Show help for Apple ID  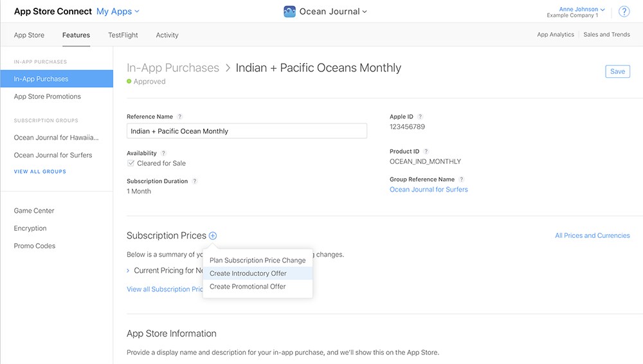420,116
